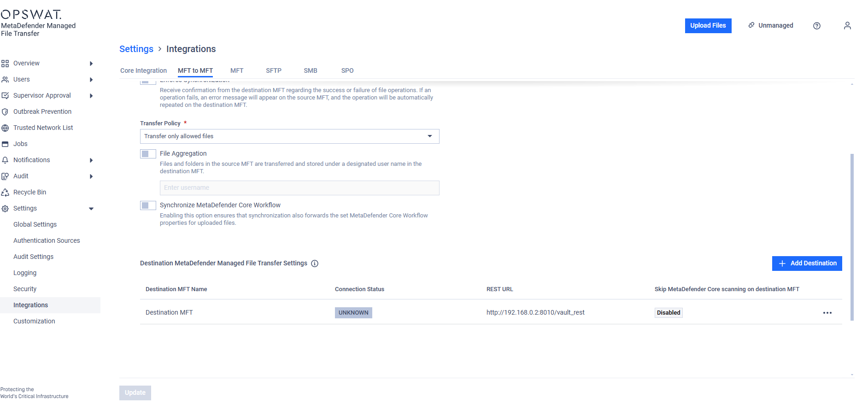Expand the Audit submenu arrow

click(x=91, y=176)
